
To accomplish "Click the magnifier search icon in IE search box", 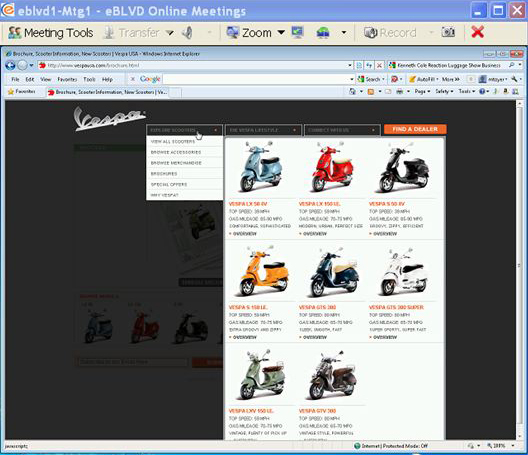I will click(512, 65).
